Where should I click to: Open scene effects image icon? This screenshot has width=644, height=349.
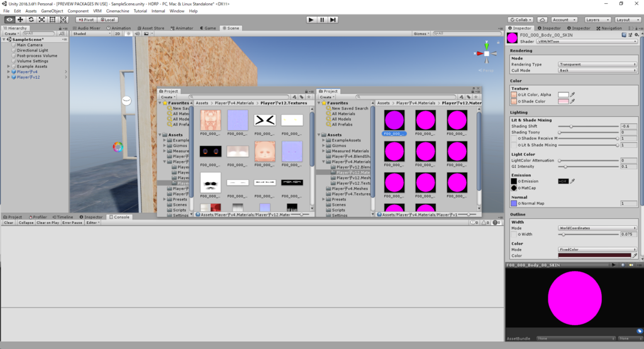click(146, 34)
